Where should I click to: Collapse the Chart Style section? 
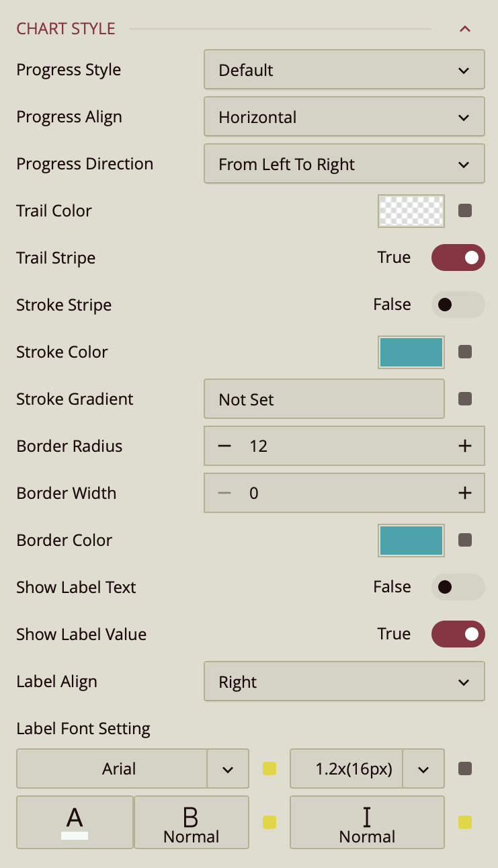click(464, 29)
